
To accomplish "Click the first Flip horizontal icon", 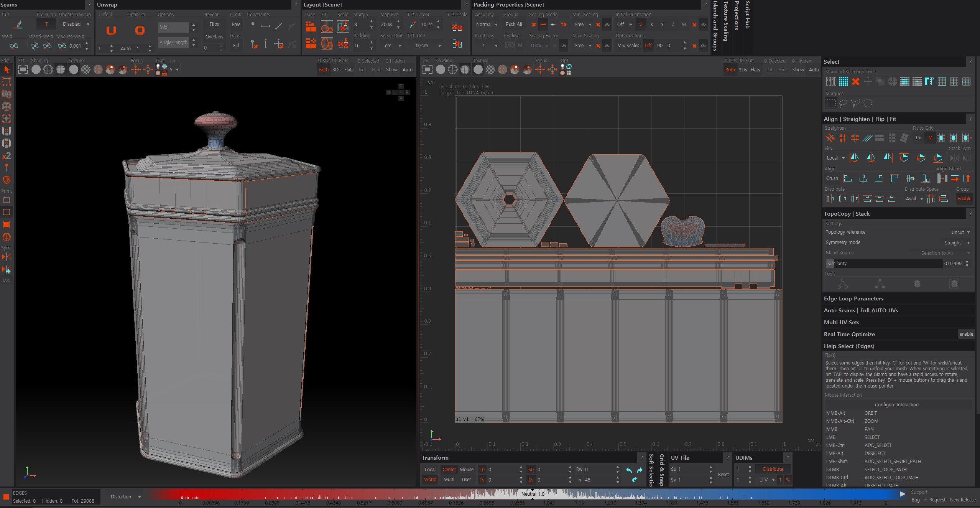I will [x=854, y=158].
